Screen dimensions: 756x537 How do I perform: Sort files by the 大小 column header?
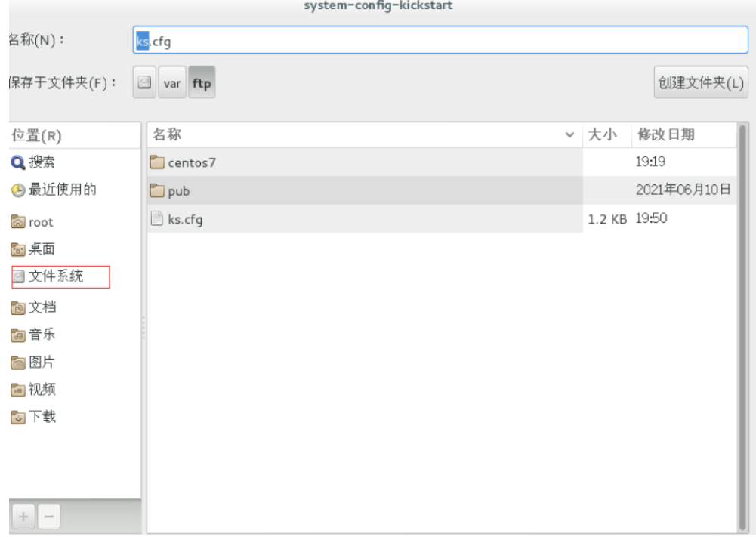pyautogui.click(x=606, y=134)
